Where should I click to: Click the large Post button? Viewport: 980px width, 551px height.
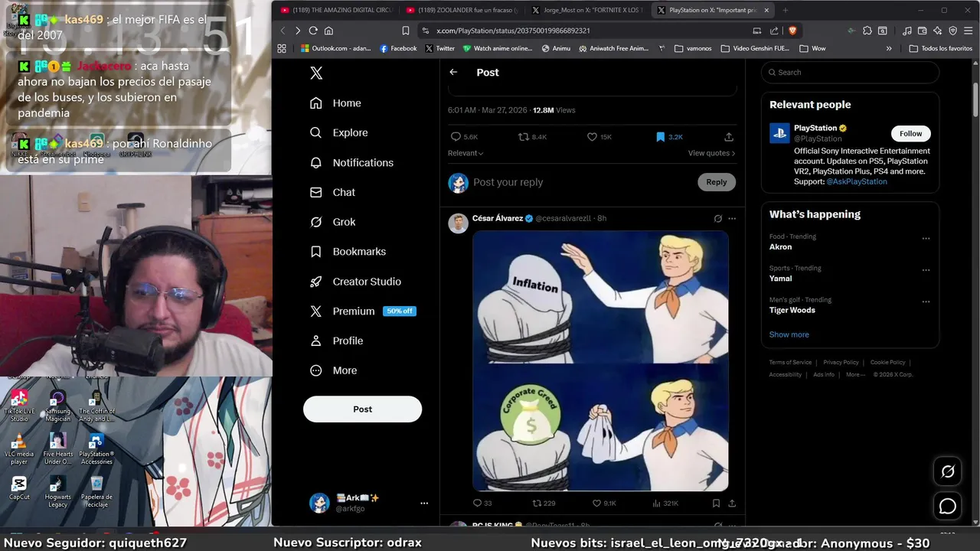pyautogui.click(x=362, y=409)
